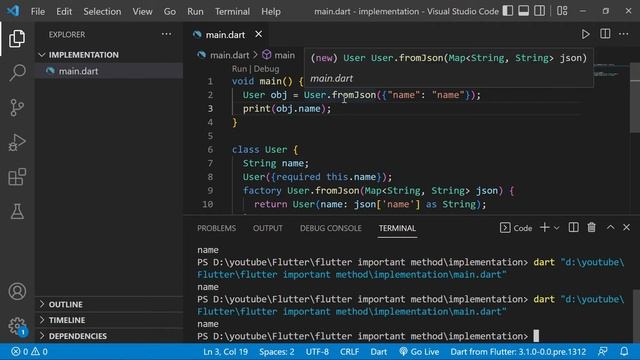Open the launch profile dropdown next to plus
This screenshot has height=360, width=640.
tap(556, 228)
